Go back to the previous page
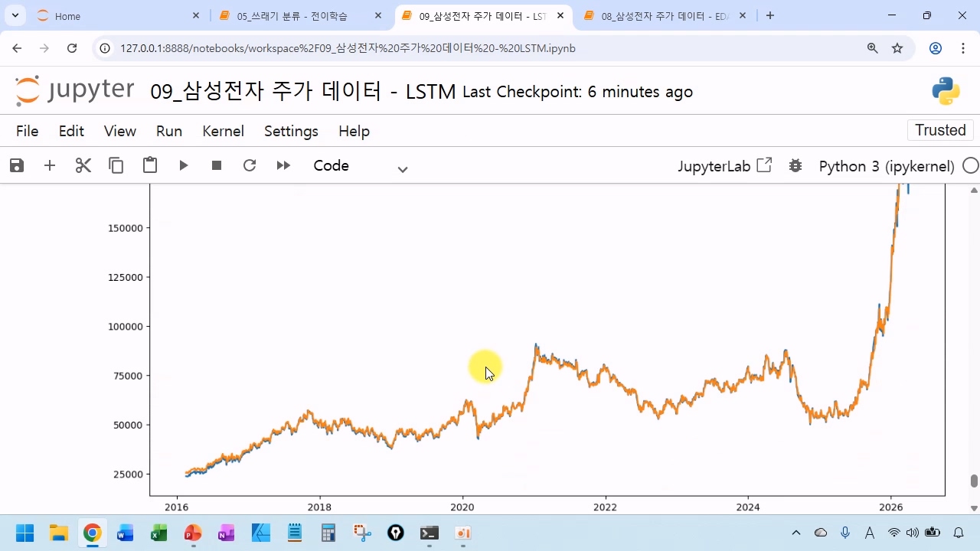 pyautogui.click(x=18, y=48)
